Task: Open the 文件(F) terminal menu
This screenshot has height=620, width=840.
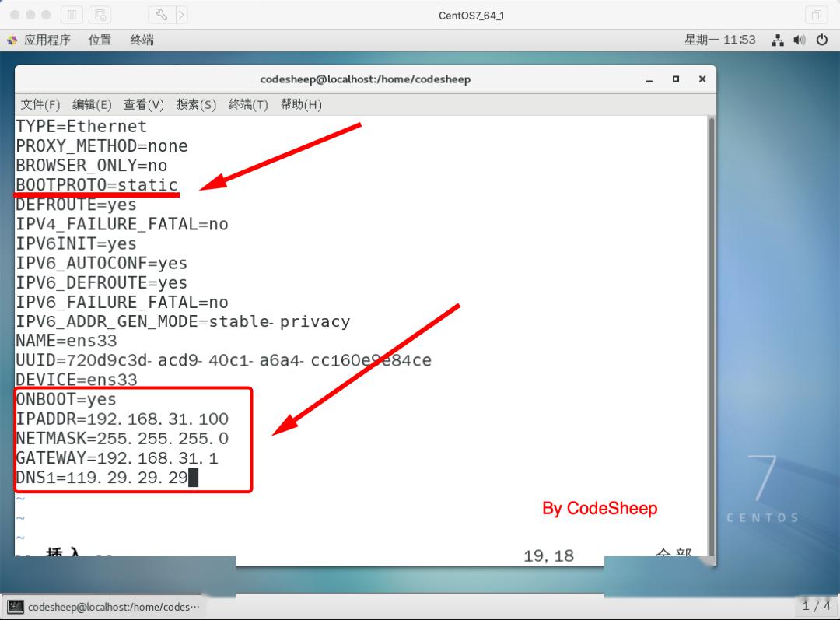Action: click(40, 104)
